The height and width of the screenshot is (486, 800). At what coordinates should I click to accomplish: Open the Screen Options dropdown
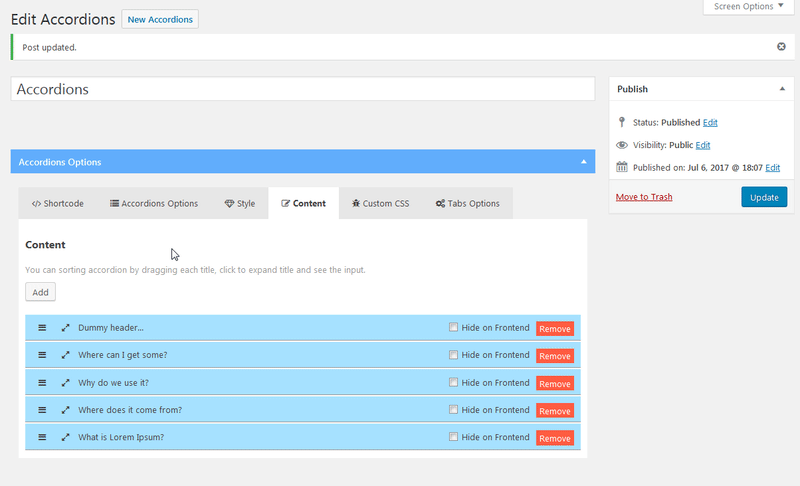tap(749, 7)
